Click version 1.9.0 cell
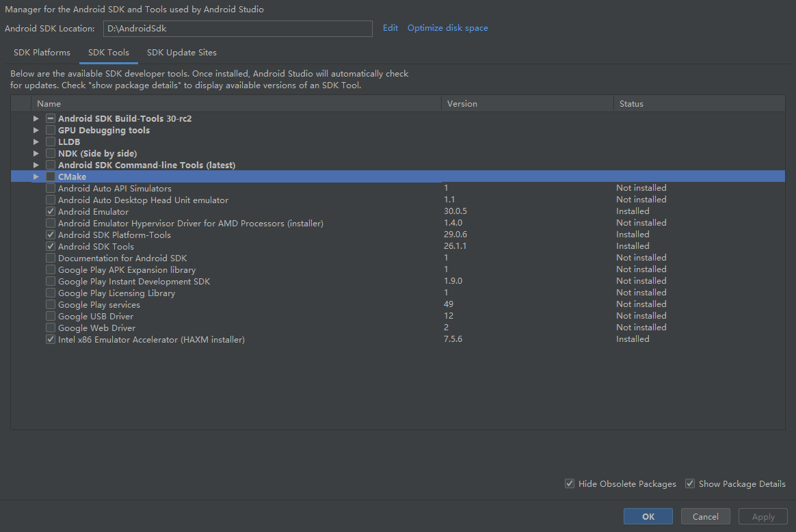The height and width of the screenshot is (532, 796). [453, 281]
